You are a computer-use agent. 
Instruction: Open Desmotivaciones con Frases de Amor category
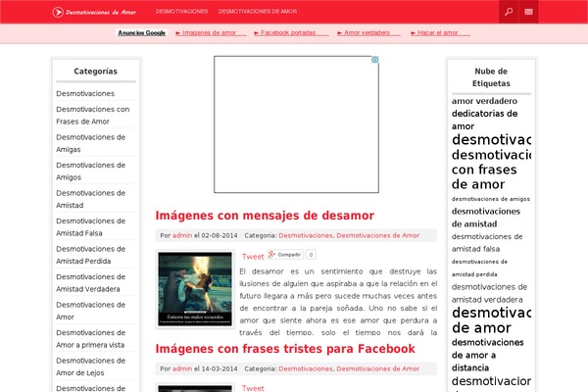[93, 116]
